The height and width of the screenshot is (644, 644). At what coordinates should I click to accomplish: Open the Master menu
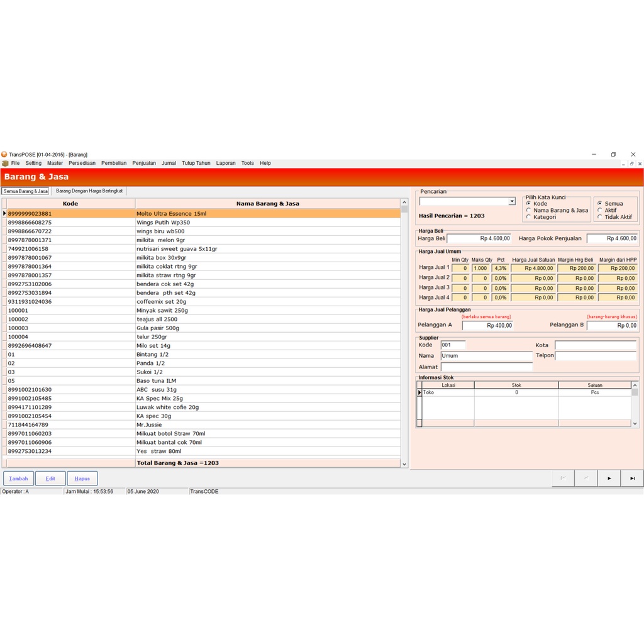pyautogui.click(x=55, y=163)
